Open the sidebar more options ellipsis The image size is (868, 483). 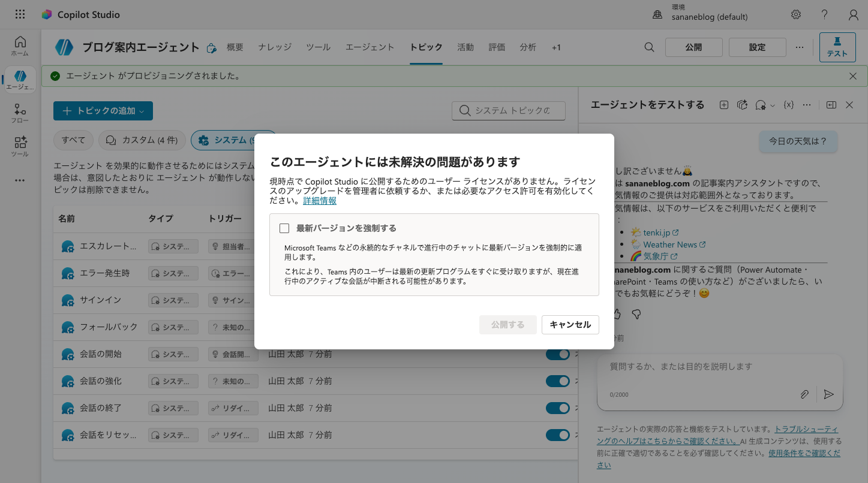click(x=20, y=180)
